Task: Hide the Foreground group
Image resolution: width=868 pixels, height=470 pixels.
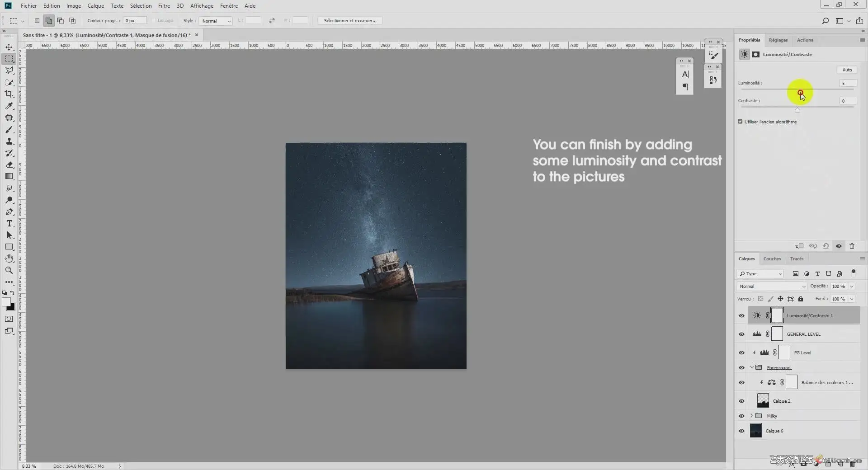Action: coord(741,368)
